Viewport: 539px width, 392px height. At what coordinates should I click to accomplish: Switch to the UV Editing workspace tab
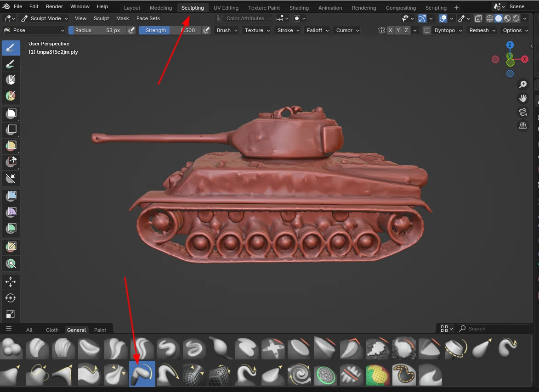(x=226, y=7)
